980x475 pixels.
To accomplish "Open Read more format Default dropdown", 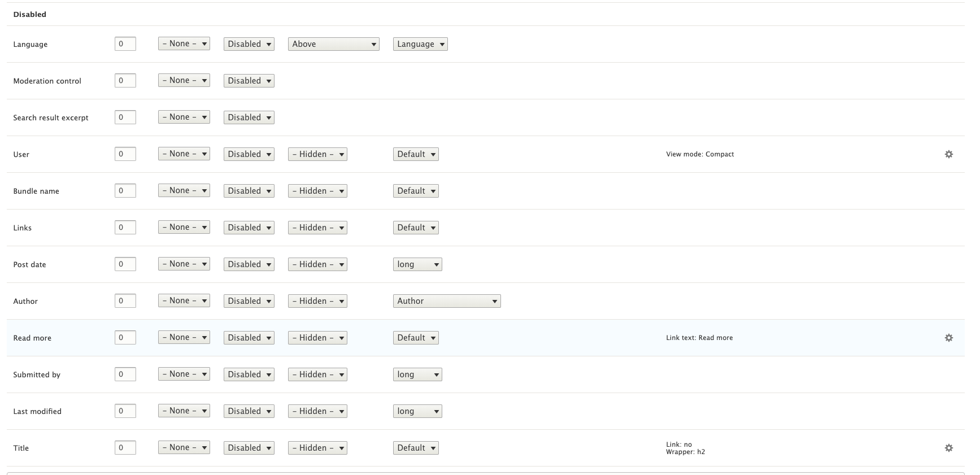I will (x=416, y=338).
